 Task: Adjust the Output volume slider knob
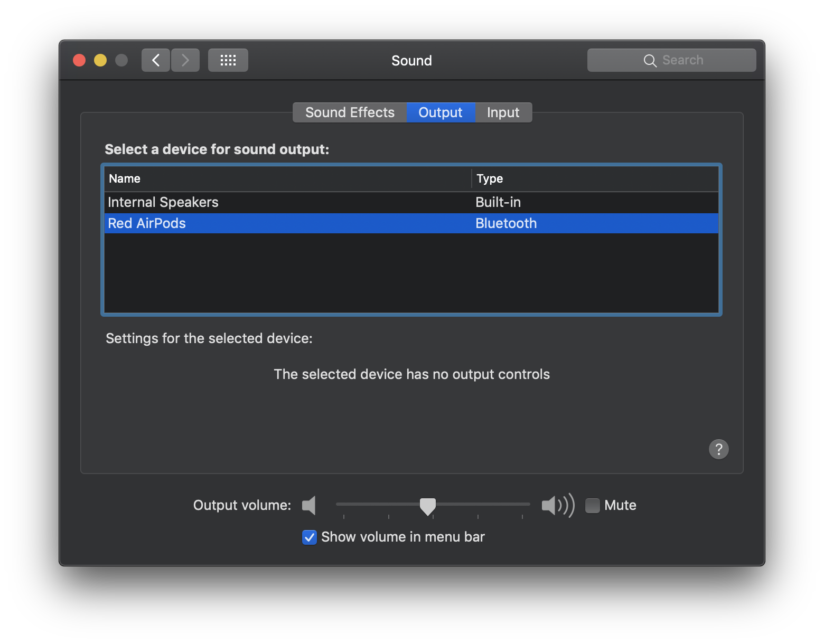click(428, 506)
